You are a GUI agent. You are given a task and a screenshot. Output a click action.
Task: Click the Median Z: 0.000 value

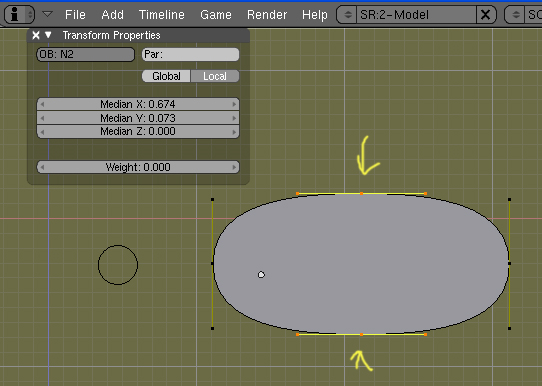point(138,131)
